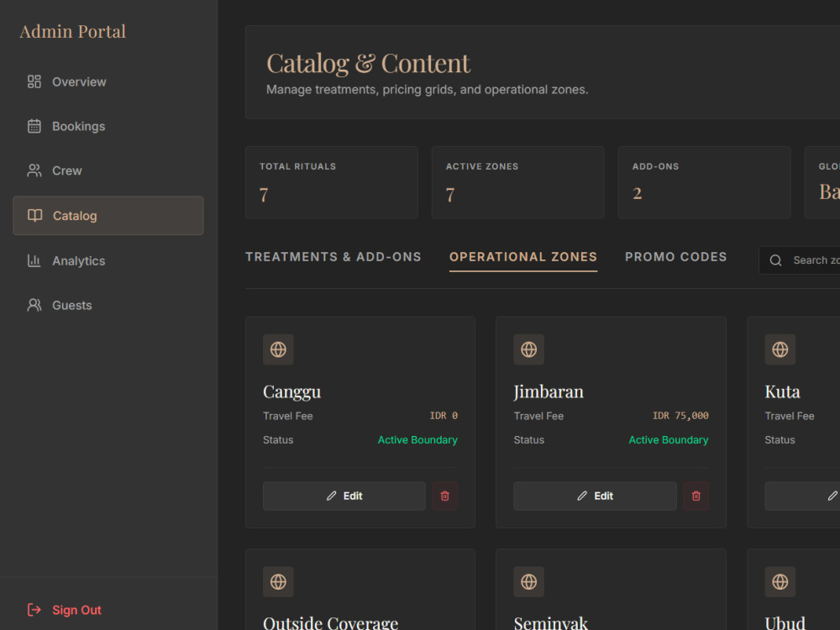Open Analytics from the sidebar
The image size is (840, 630).
coord(108,261)
